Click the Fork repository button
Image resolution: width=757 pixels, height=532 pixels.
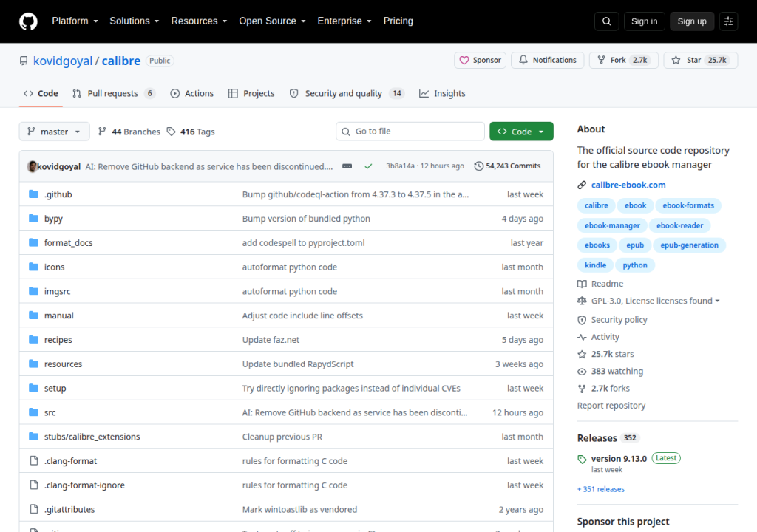click(623, 61)
